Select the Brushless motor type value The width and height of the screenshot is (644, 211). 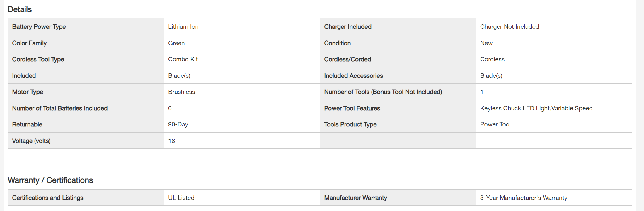click(182, 92)
